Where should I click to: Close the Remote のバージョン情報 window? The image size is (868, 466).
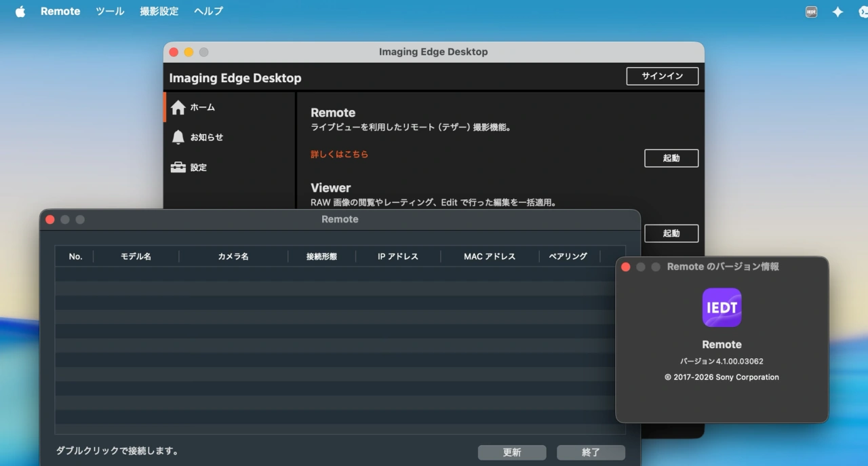[626, 267]
